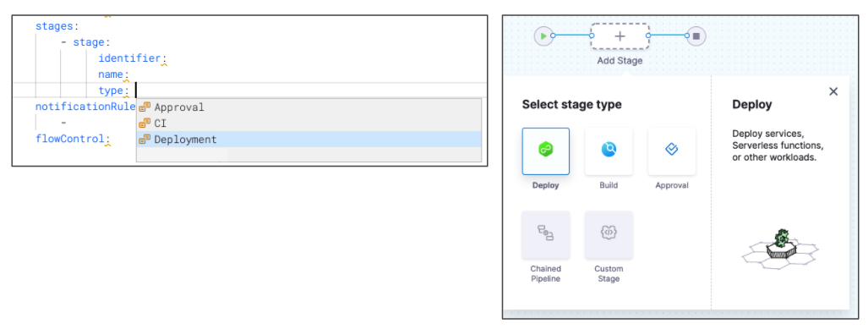Select Approval from autocomplete list
868x329 pixels.
click(308, 107)
